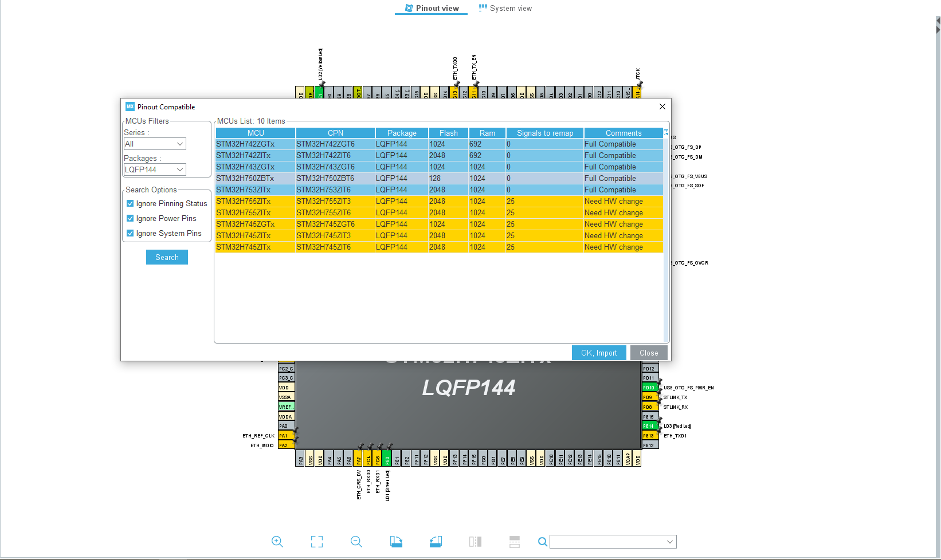This screenshot has height=560, width=941.
Task: Select the PC2_C pin
Action: (287, 369)
